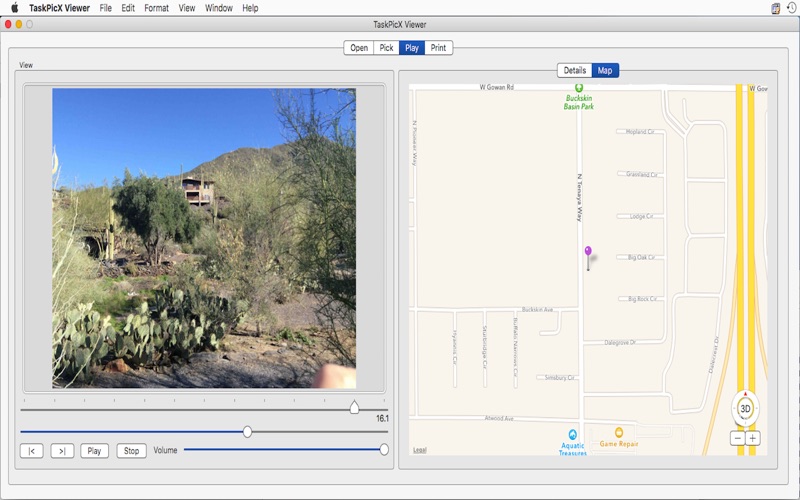Viewport: 800px width, 500px height.
Task: Click the Stop button
Action: pyautogui.click(x=132, y=451)
